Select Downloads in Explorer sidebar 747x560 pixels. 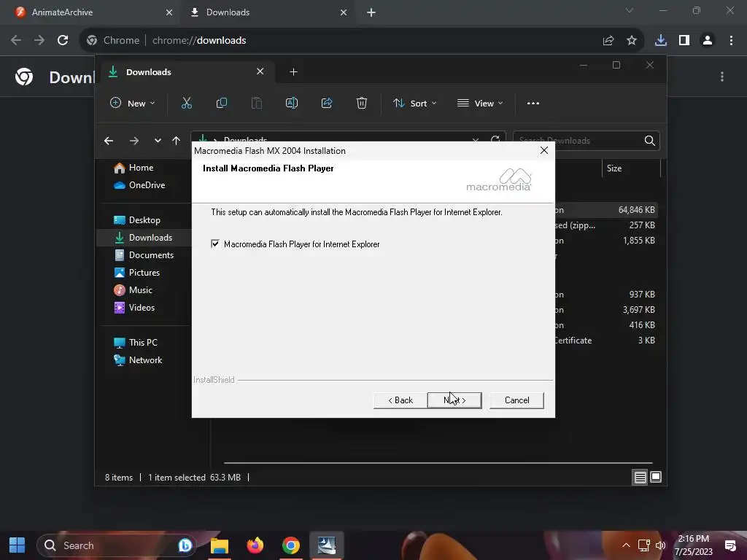144,237
